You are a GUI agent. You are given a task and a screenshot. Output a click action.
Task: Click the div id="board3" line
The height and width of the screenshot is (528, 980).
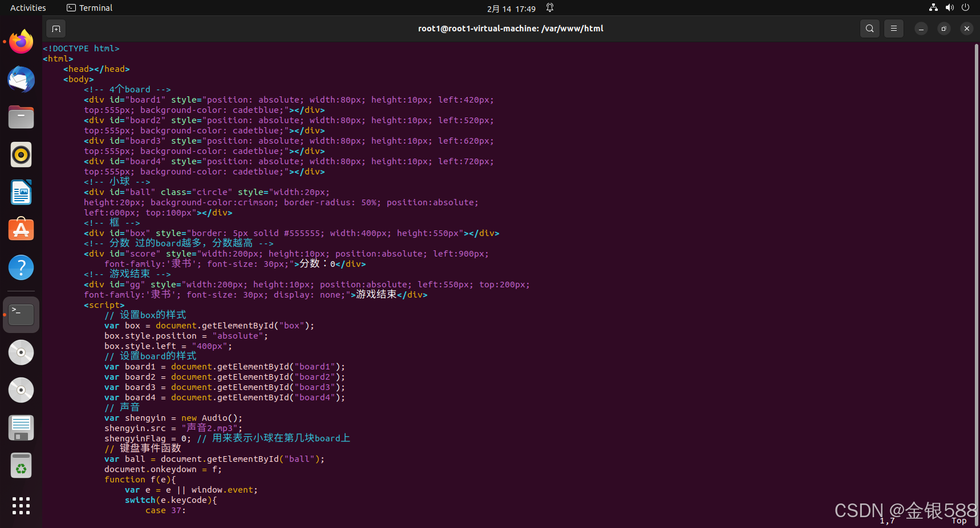click(289, 141)
